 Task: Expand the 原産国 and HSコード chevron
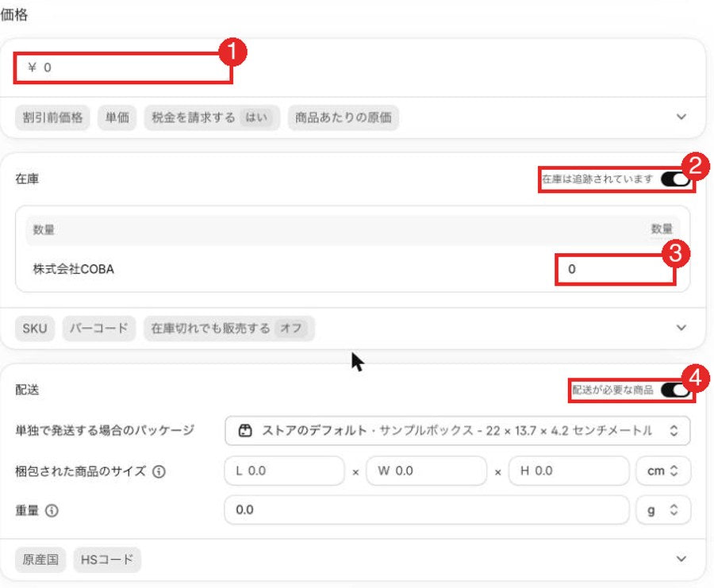681,559
